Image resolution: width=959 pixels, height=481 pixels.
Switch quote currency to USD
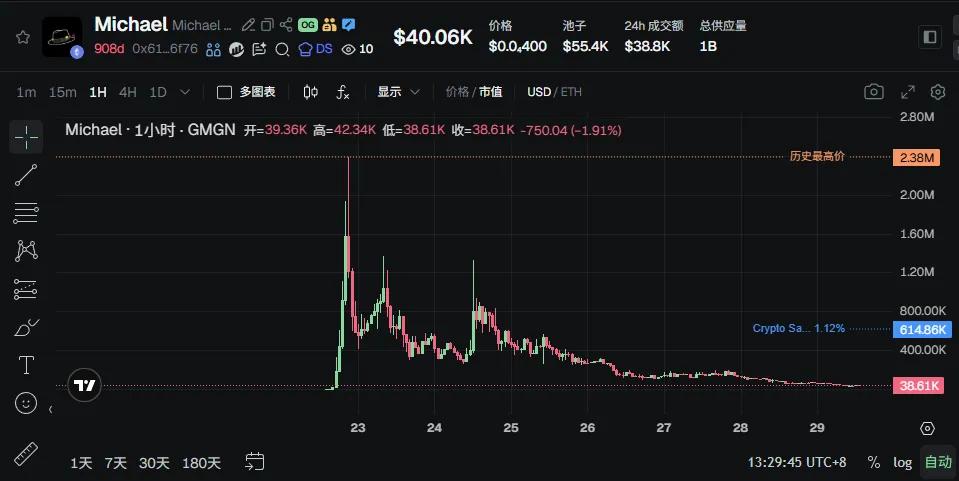pos(539,92)
